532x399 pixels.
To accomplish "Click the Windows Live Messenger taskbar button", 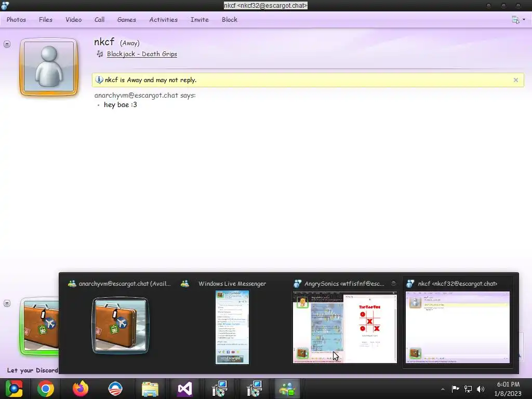I will (287, 389).
